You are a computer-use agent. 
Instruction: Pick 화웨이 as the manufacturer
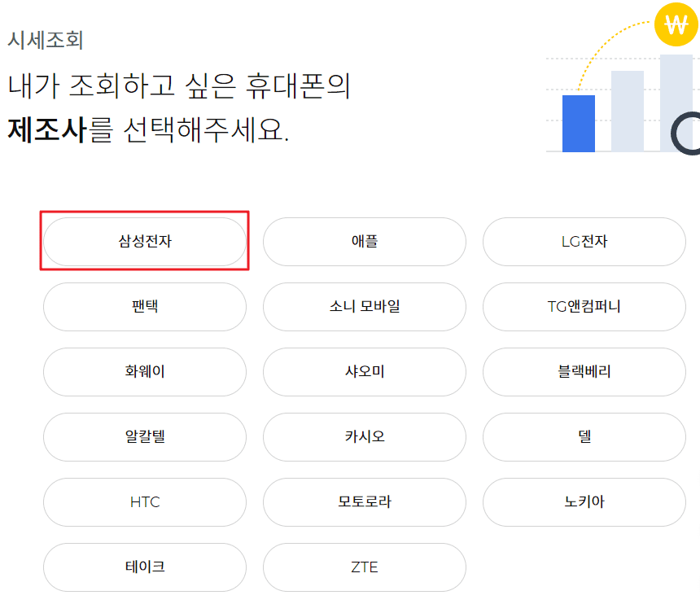click(x=144, y=372)
